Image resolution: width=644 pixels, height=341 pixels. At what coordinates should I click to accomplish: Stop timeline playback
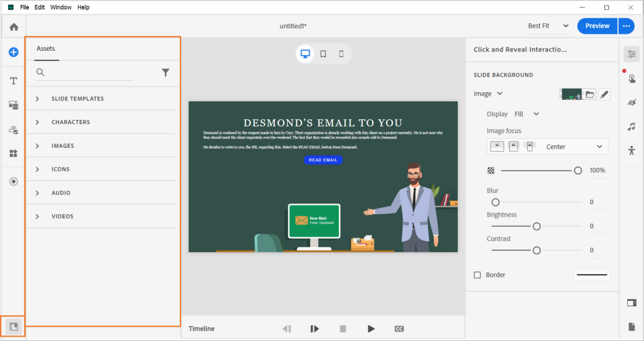click(x=343, y=328)
